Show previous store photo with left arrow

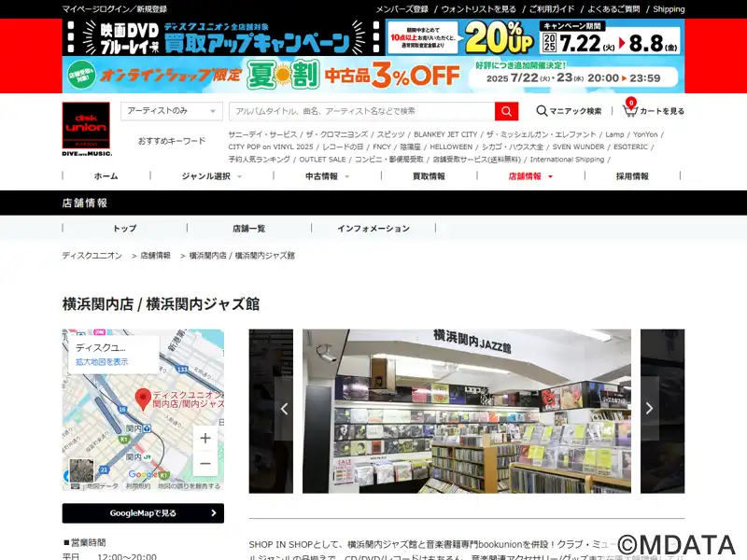pos(284,409)
